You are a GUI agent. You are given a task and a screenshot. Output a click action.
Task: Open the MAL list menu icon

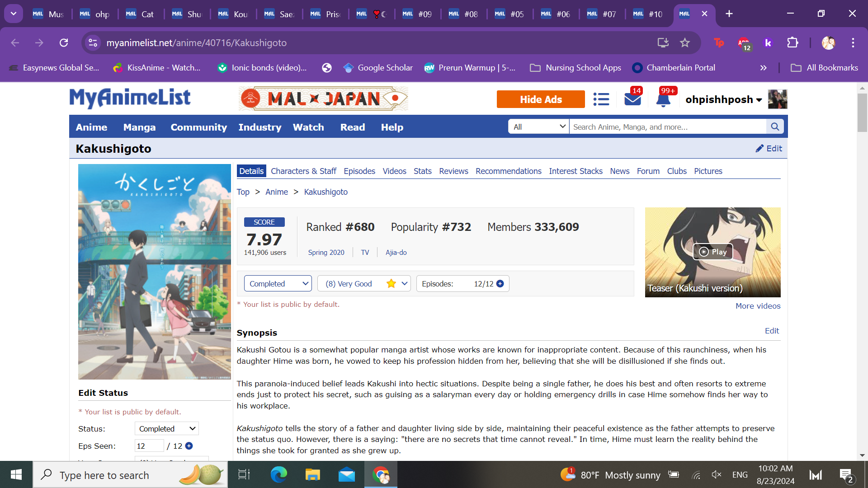point(601,99)
